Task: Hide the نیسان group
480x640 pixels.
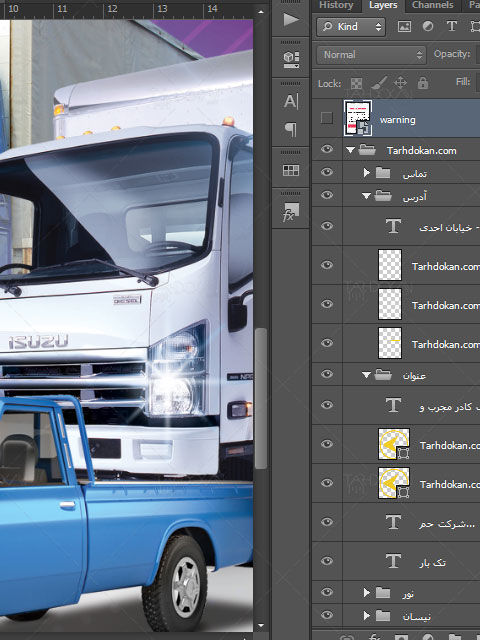Action: 327,615
